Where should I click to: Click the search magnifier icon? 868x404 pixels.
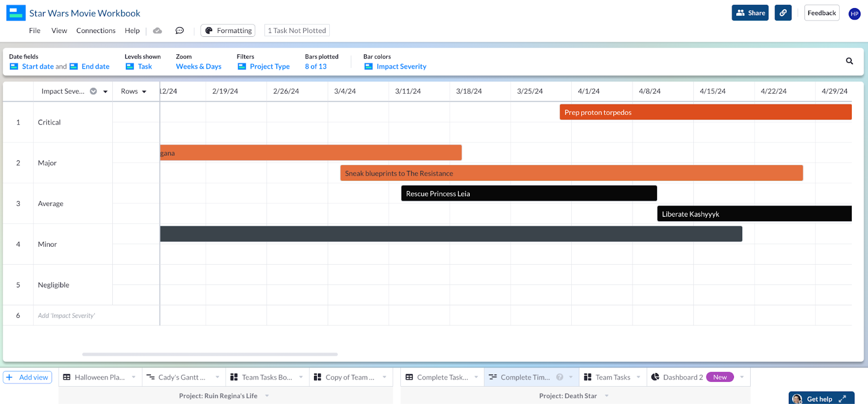850,61
